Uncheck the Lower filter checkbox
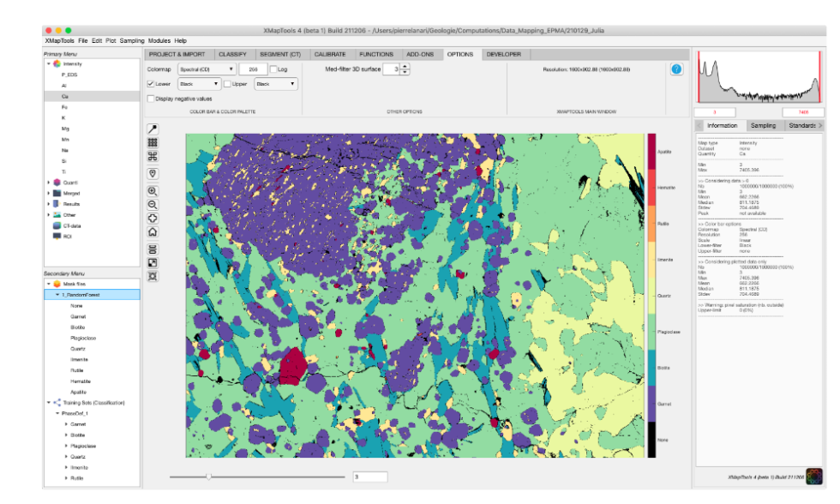 pos(151,84)
